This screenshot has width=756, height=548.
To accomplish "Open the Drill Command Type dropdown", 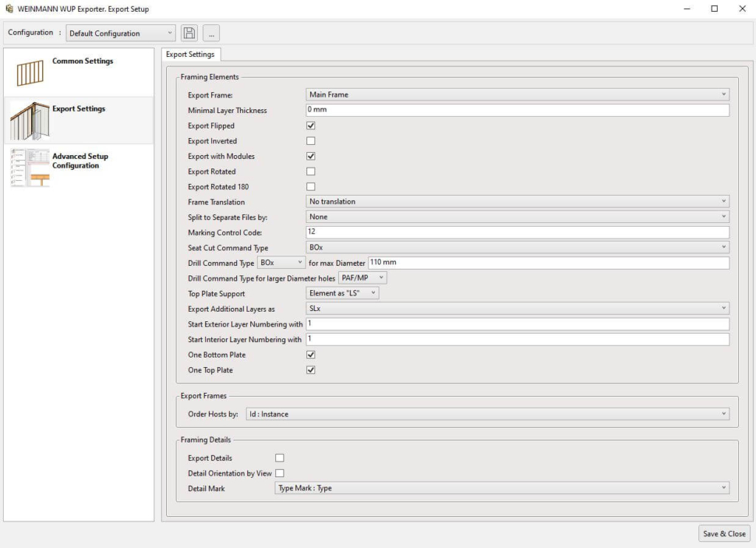I will tap(281, 263).
